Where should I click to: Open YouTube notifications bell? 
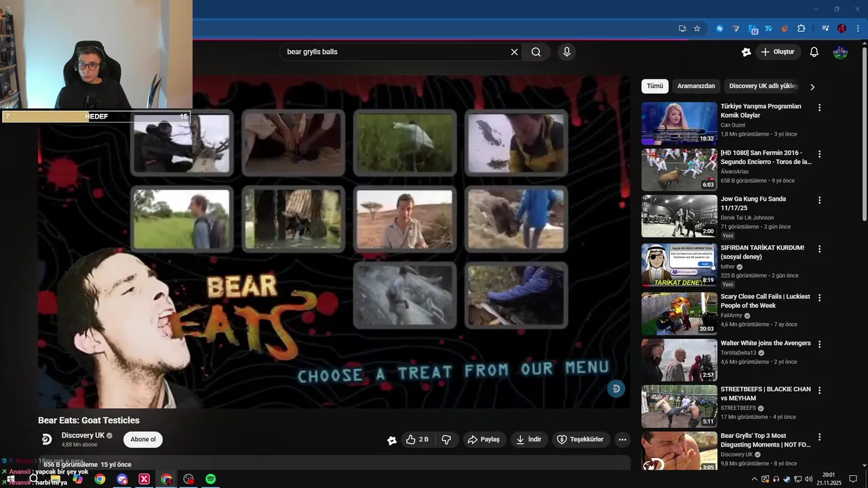click(x=814, y=52)
